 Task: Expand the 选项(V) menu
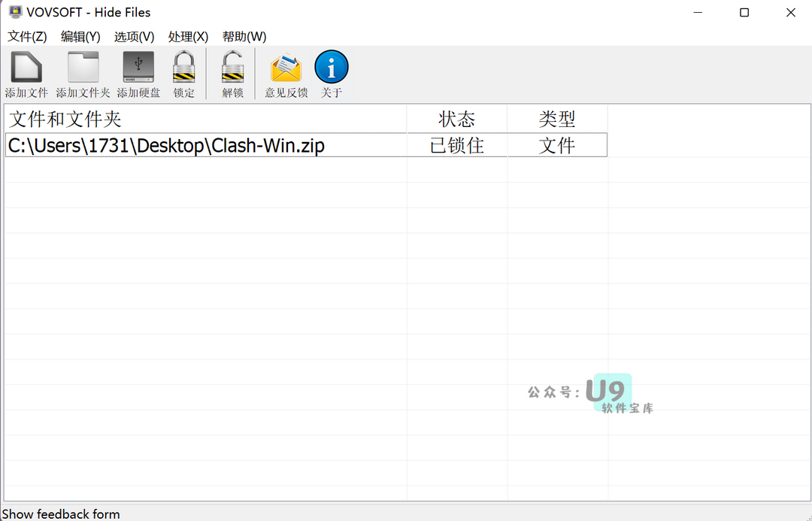tap(134, 37)
